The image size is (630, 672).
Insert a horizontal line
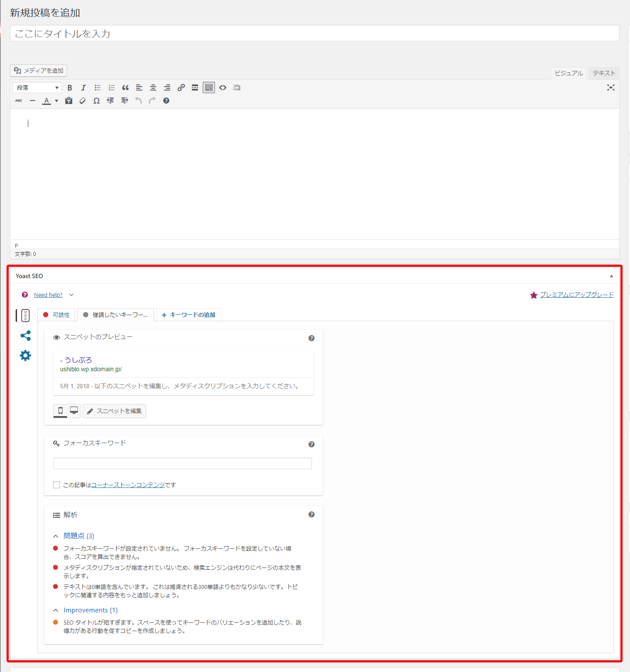33,101
